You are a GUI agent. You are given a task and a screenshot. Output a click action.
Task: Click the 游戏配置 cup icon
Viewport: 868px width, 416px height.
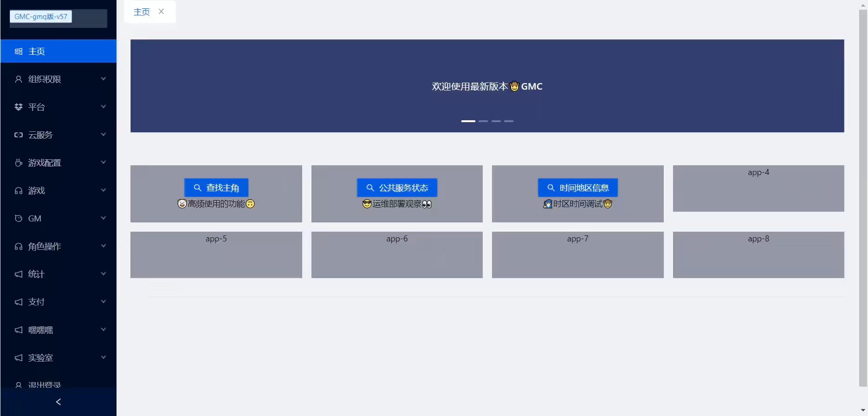[19, 163]
